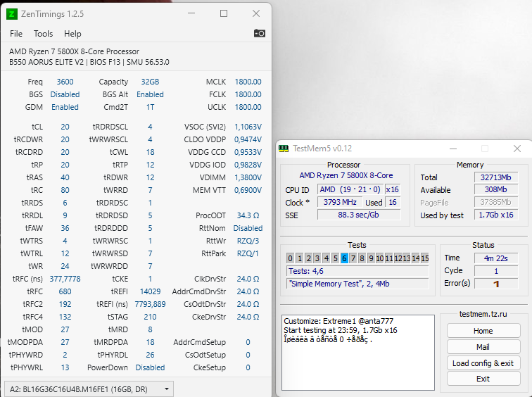This screenshot has width=532, height=397.
Task: Select test number 15 box
Action: pyautogui.click(x=425, y=258)
